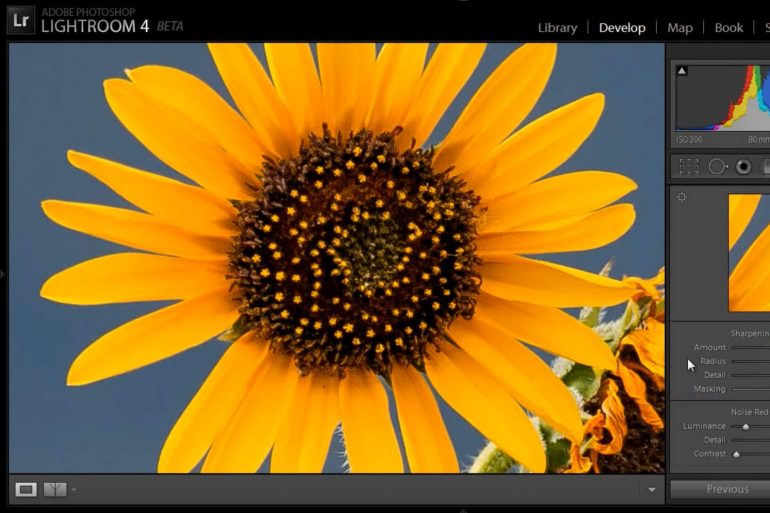The width and height of the screenshot is (770, 513).
Task: Open the Library module
Action: 557,27
